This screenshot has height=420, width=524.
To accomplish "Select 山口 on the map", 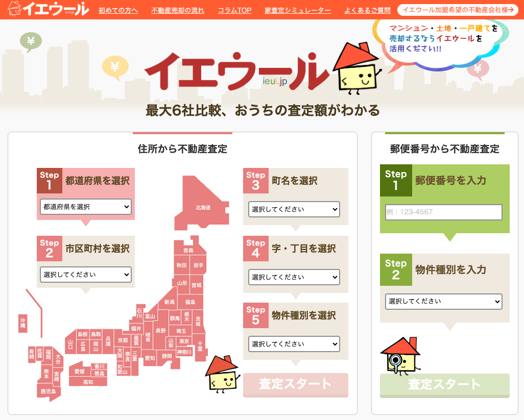I will [x=70, y=344].
